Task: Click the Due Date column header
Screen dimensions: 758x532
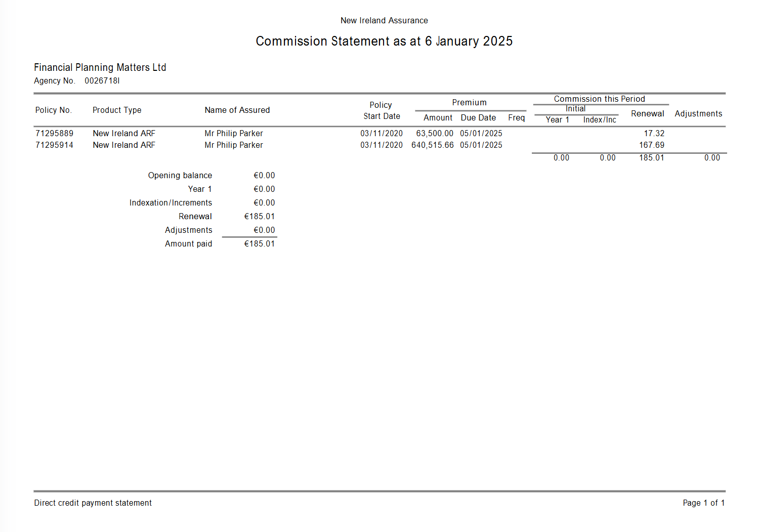Action: (478, 118)
